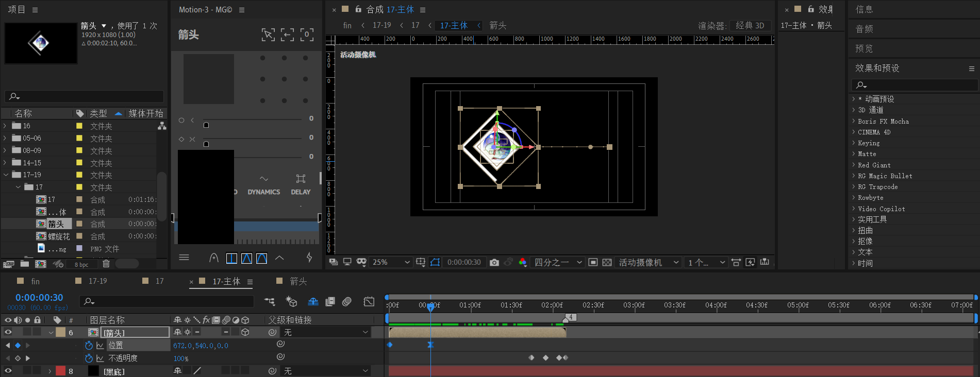Screen dimensions: 980x377
Task: Toggle the 不透明度 stopwatch icon
Action: [x=89, y=358]
